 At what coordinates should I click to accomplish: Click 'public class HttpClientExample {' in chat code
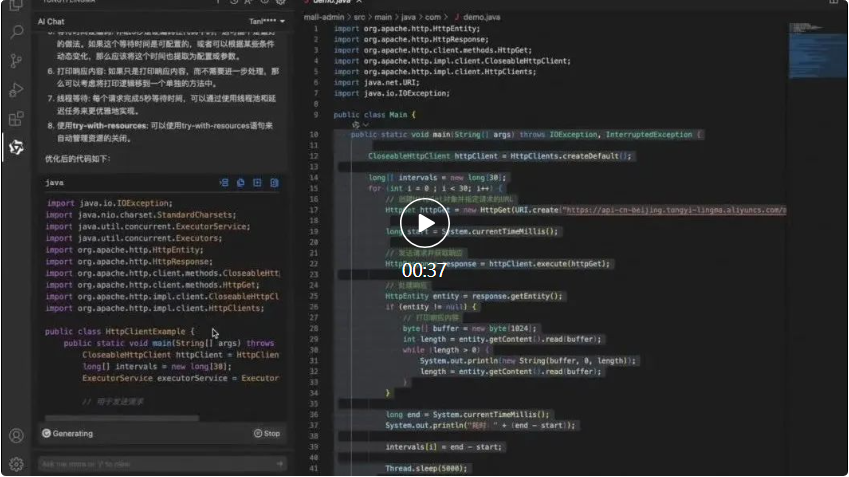119,331
